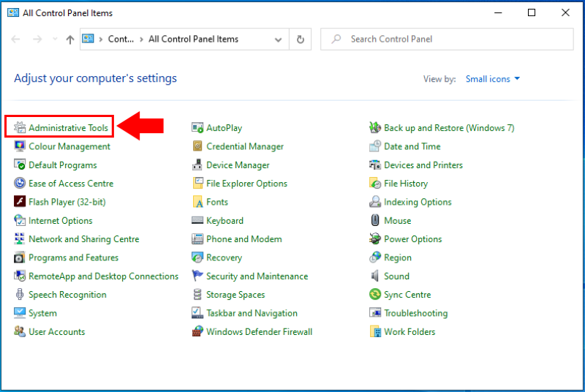The image size is (585, 392).
Task: Click the Device Manager icon
Action: 197,165
